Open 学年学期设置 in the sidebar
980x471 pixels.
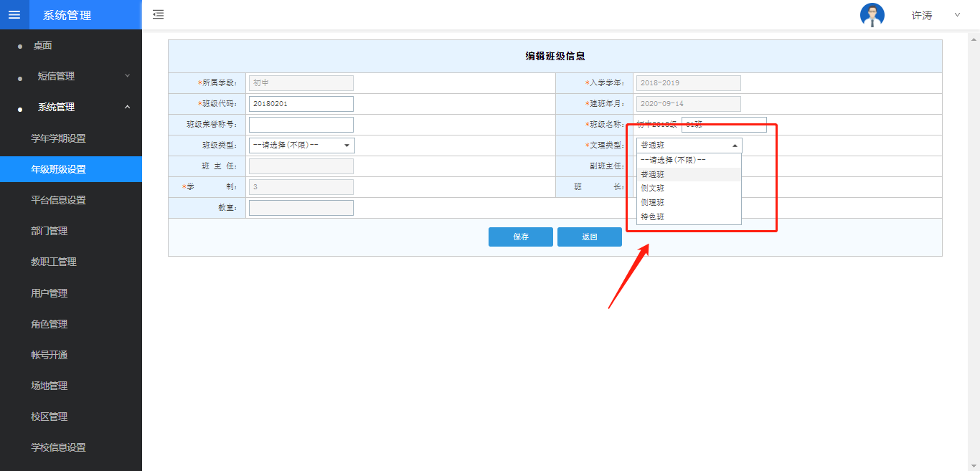coord(58,138)
